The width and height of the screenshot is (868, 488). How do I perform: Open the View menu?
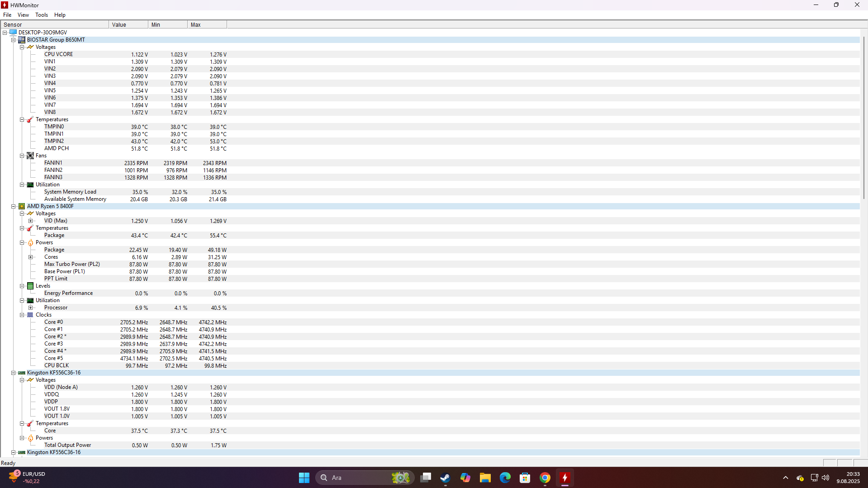point(23,15)
